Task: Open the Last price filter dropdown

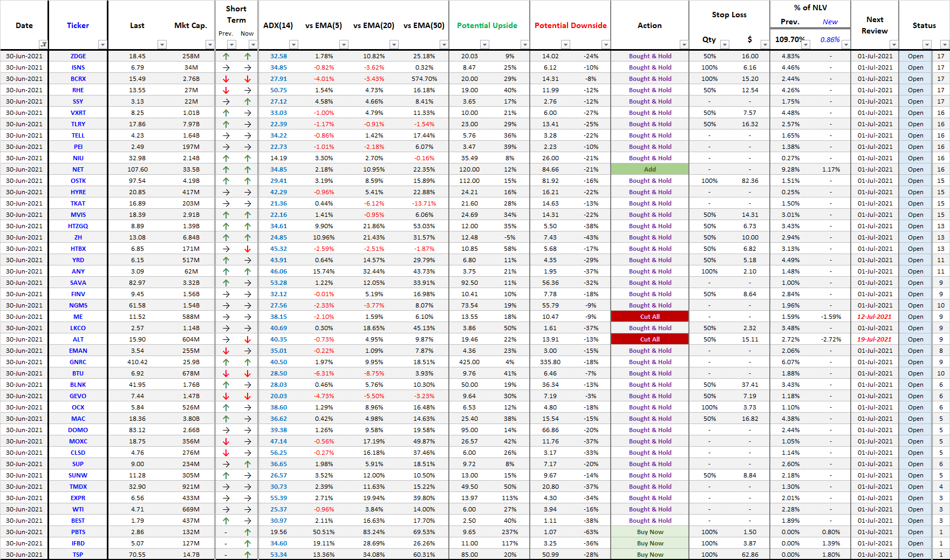Action: point(162,45)
